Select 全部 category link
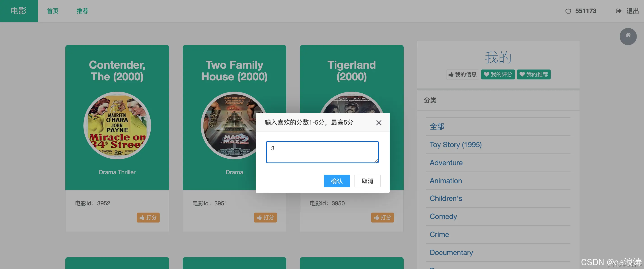 (437, 127)
